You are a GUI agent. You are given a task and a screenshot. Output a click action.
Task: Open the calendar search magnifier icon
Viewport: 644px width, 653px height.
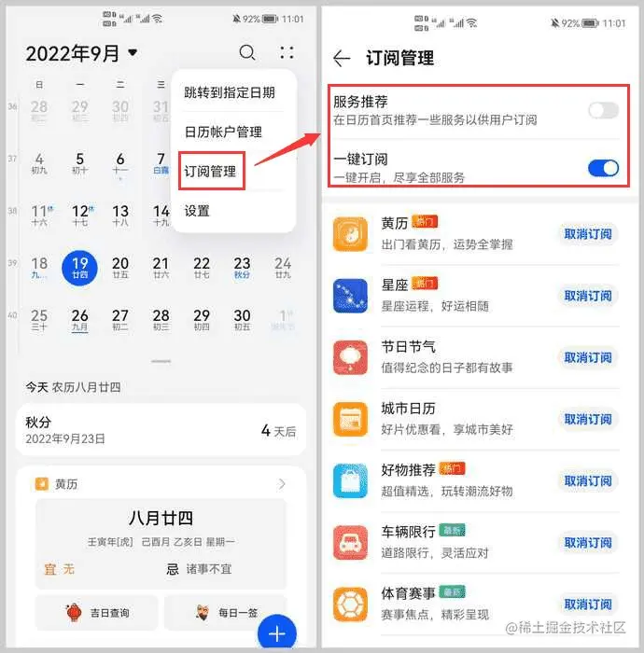pyautogui.click(x=247, y=53)
